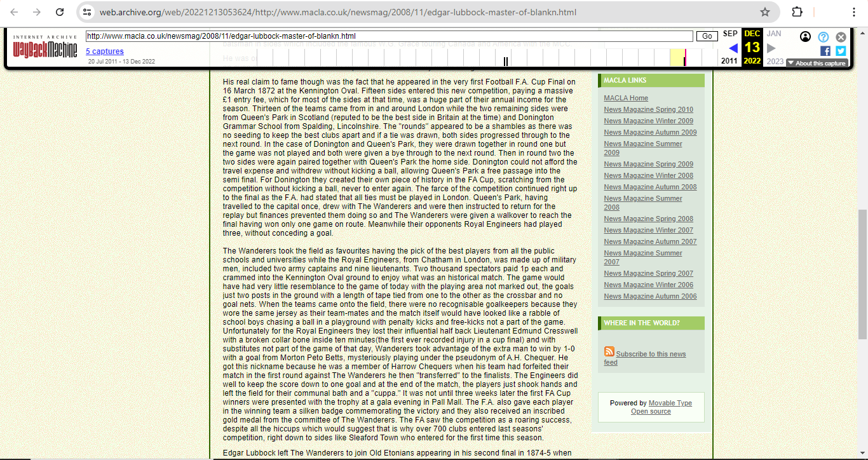
Task: Open the Open source link
Action: pos(651,411)
